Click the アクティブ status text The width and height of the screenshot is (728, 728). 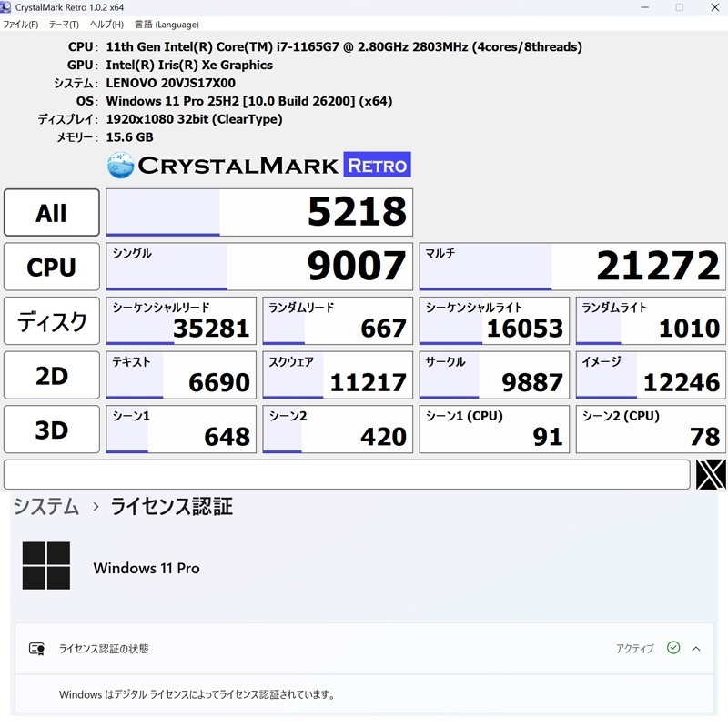(634, 648)
